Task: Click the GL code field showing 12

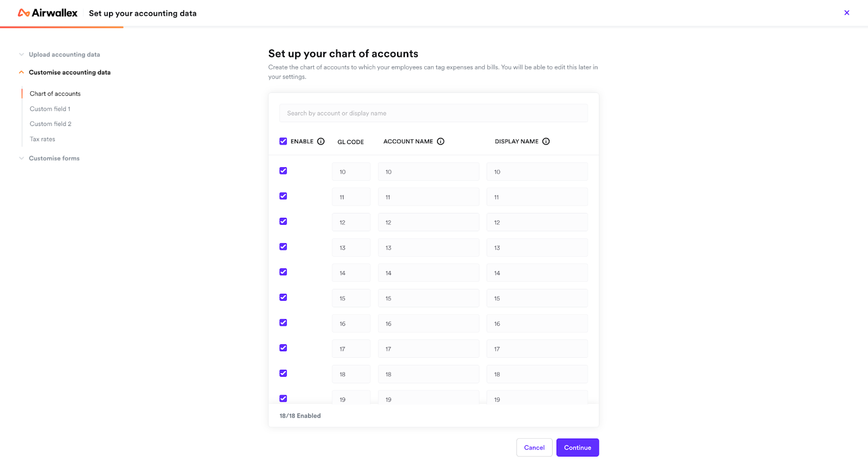Action: pyautogui.click(x=351, y=222)
